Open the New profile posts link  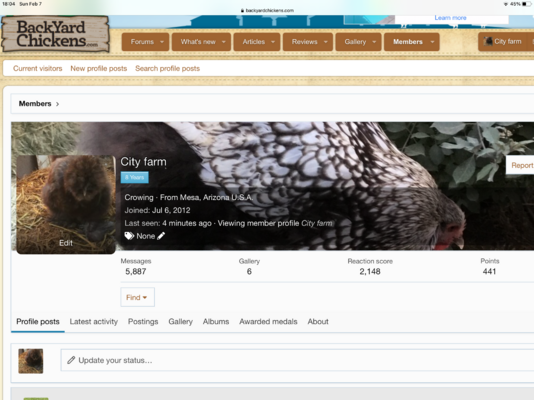tap(99, 68)
